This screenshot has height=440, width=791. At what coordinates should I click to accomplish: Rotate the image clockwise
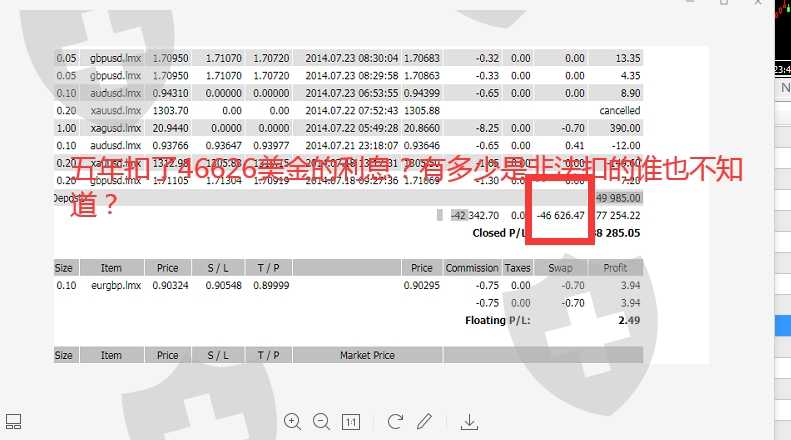click(395, 421)
